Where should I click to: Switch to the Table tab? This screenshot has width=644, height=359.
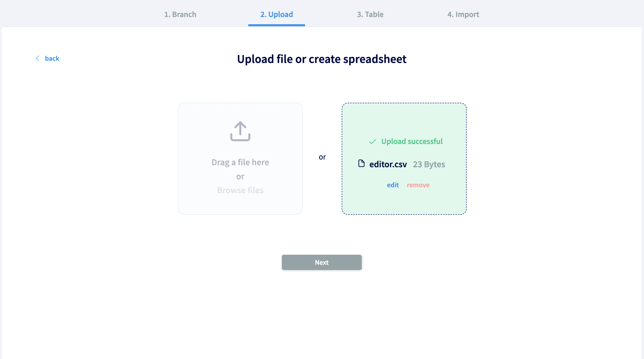[x=370, y=14]
